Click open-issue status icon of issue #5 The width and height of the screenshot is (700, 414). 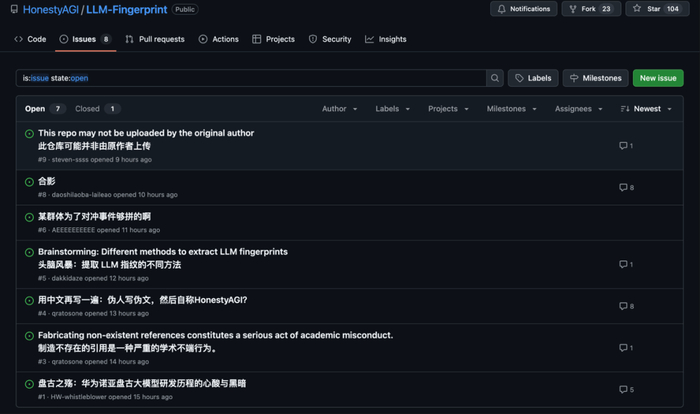coord(29,252)
